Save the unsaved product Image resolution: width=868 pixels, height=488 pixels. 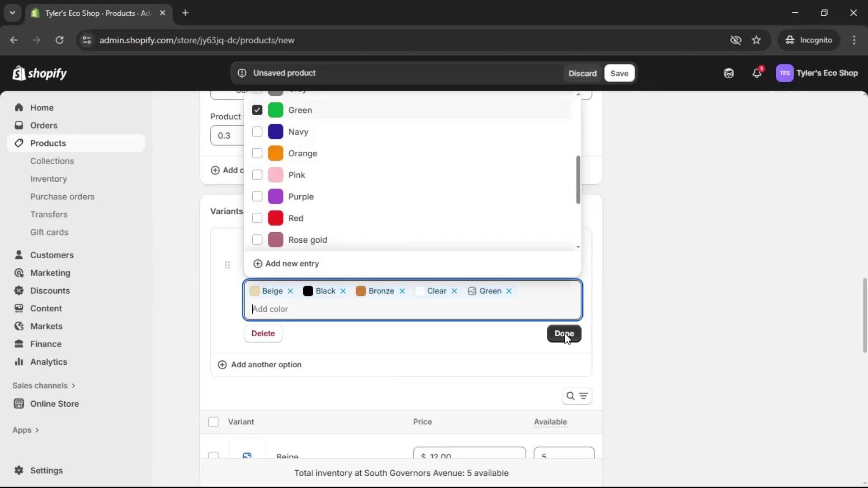click(619, 73)
